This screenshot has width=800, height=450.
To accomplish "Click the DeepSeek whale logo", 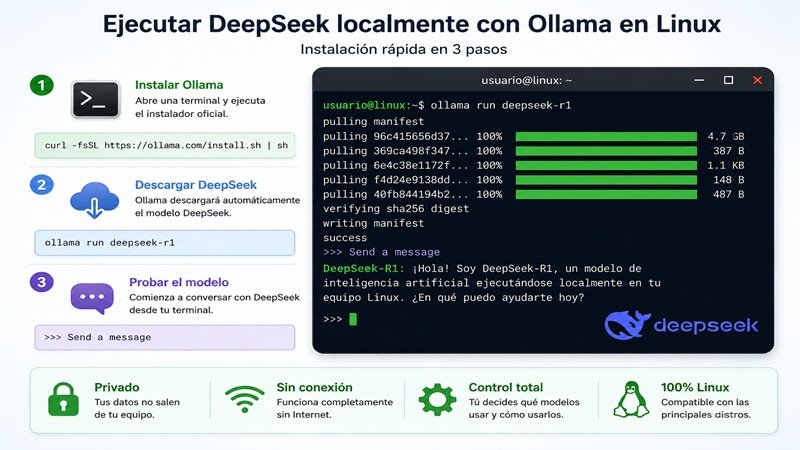I will (x=627, y=324).
